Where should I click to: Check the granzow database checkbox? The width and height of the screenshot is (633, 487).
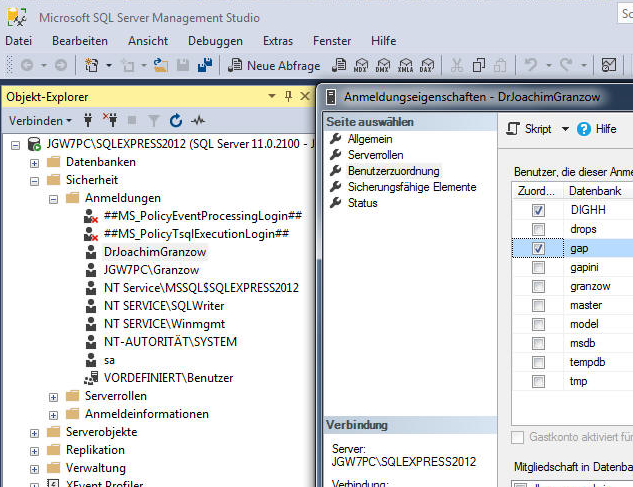(538, 286)
